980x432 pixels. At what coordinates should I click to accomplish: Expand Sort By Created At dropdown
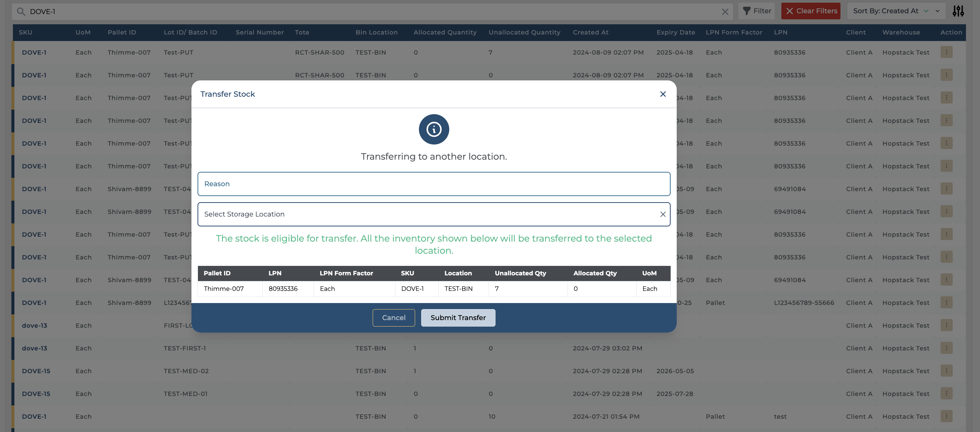coord(938,11)
